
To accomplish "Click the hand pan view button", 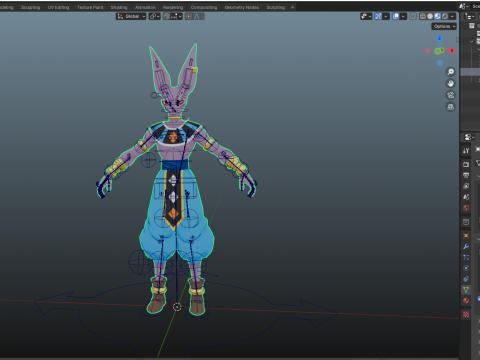I will pos(451,83).
